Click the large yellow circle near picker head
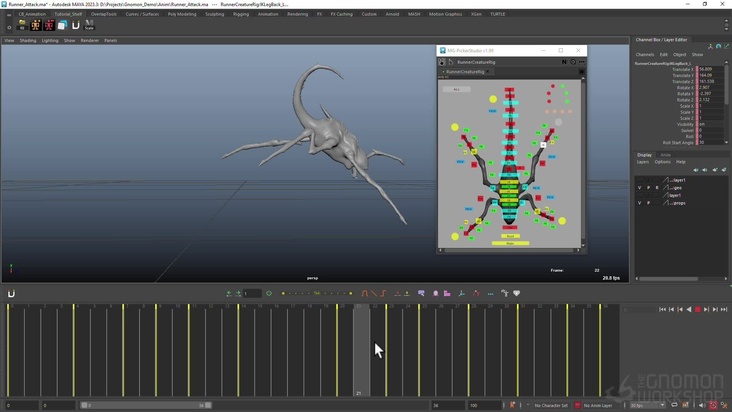This screenshot has height=412, width=732. pos(493,99)
